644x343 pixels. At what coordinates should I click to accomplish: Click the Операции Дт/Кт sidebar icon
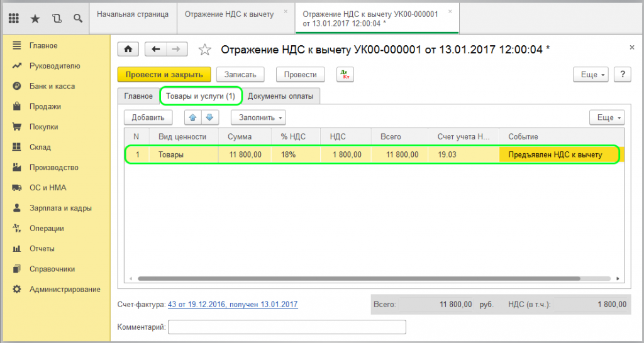(x=17, y=228)
